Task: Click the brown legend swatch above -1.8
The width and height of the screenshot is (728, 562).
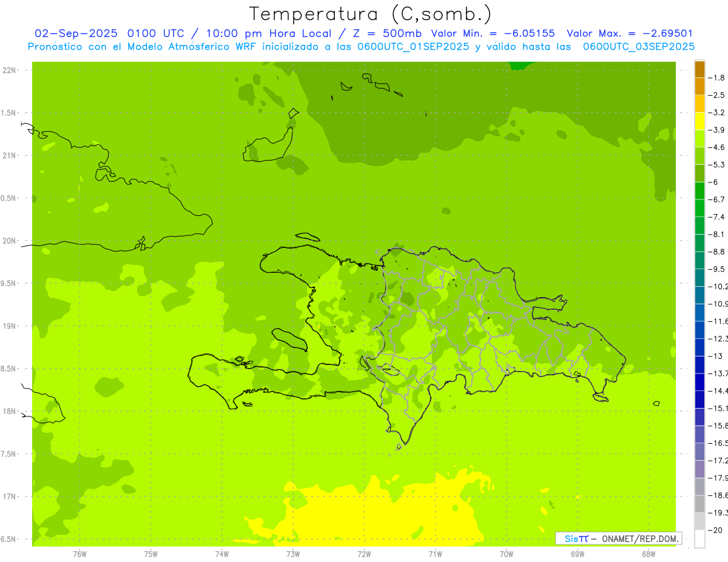Action: [699, 69]
